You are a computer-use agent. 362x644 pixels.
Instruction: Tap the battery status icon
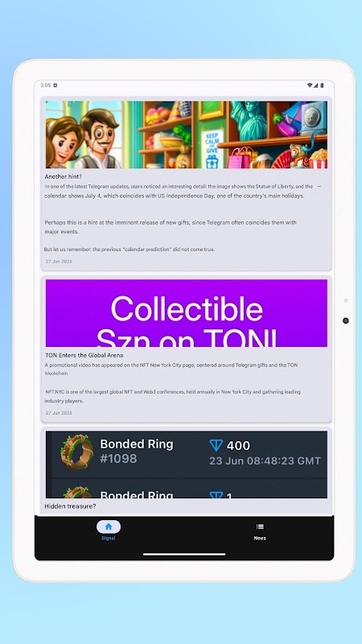point(322,85)
